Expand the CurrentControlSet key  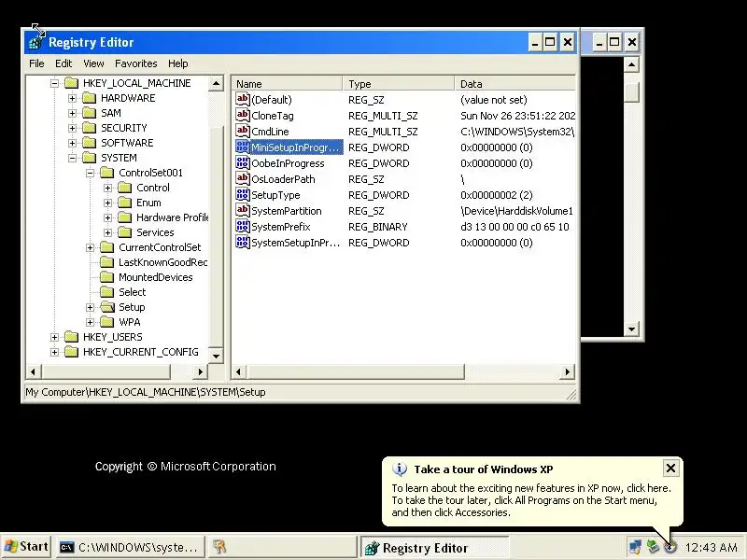[90, 247]
